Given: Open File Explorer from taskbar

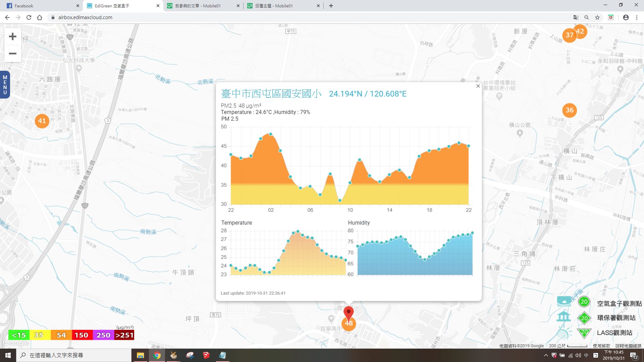Looking at the screenshot, I should 140,355.
